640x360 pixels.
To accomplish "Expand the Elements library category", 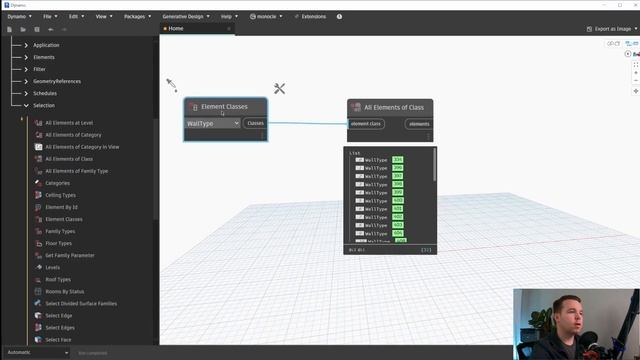I will coord(26,57).
